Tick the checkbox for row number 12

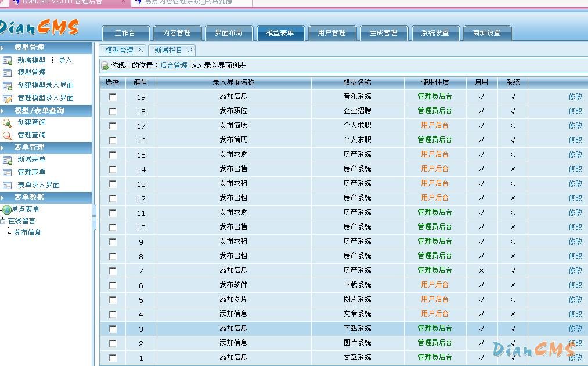coord(113,198)
